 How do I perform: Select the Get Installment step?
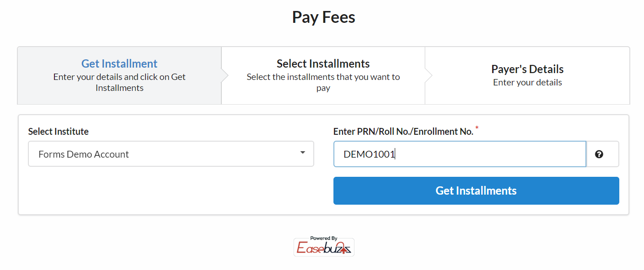119,75
